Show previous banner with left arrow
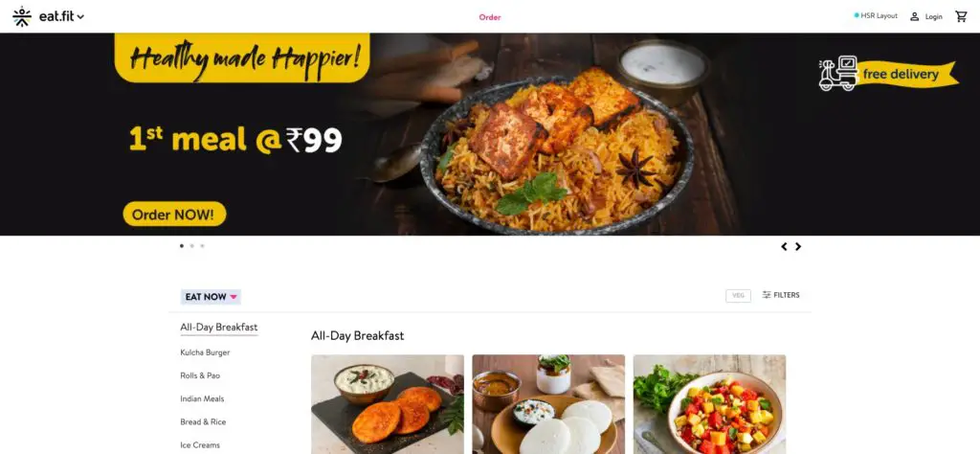This screenshot has height=454, width=980. point(785,246)
